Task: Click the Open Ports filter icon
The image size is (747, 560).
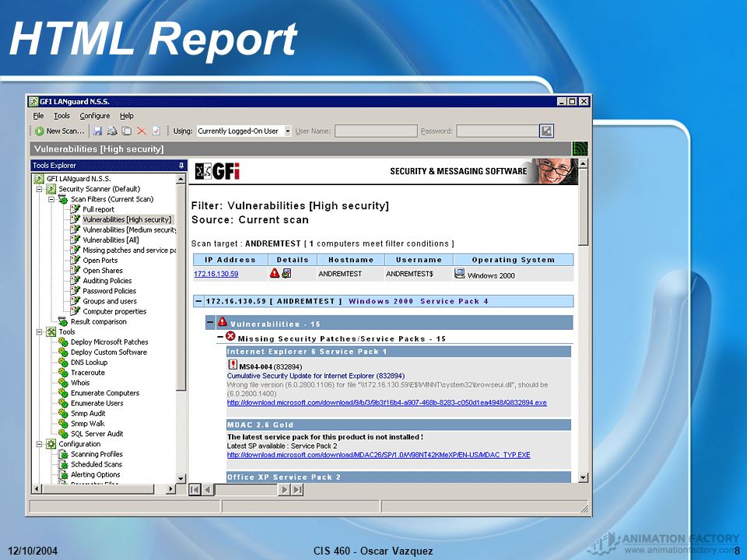Action: (75, 260)
